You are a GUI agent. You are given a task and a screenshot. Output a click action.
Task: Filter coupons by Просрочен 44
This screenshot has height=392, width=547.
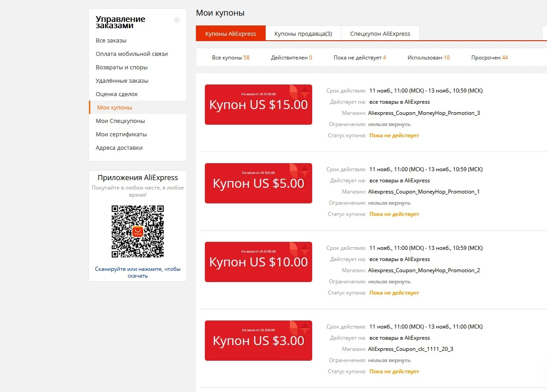pyautogui.click(x=490, y=58)
